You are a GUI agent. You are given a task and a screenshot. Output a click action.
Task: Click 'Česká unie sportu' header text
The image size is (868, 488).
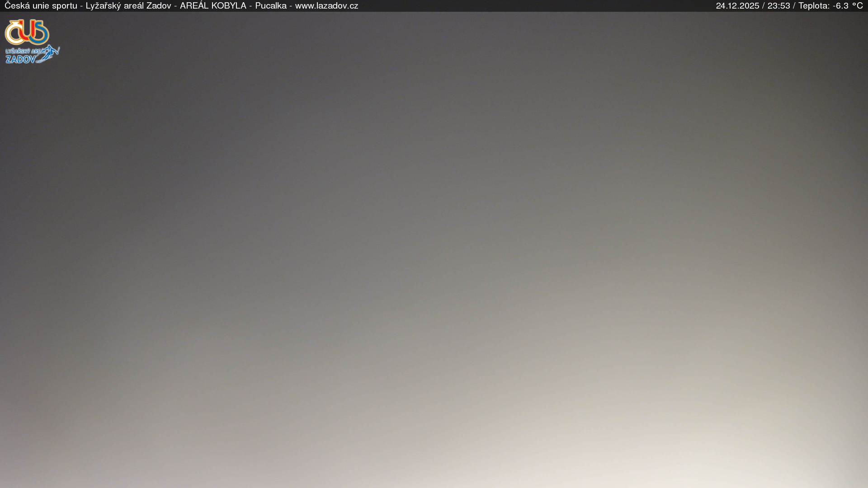click(x=41, y=6)
